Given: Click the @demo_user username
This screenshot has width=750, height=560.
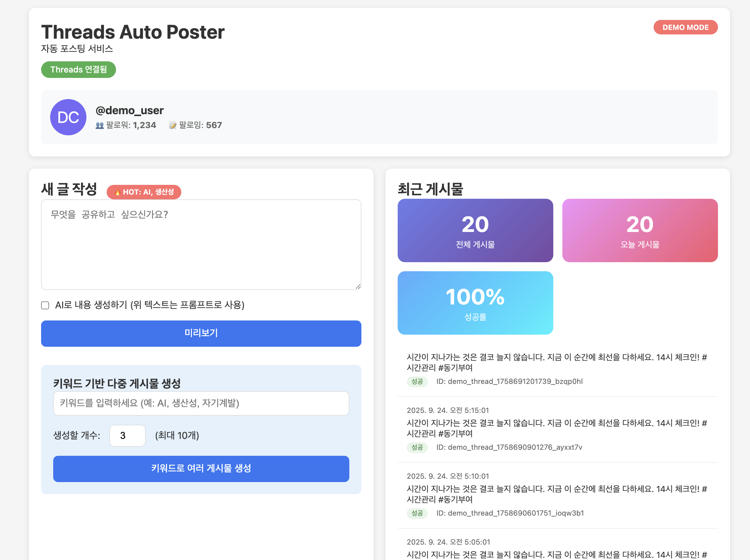Looking at the screenshot, I should pos(130,111).
